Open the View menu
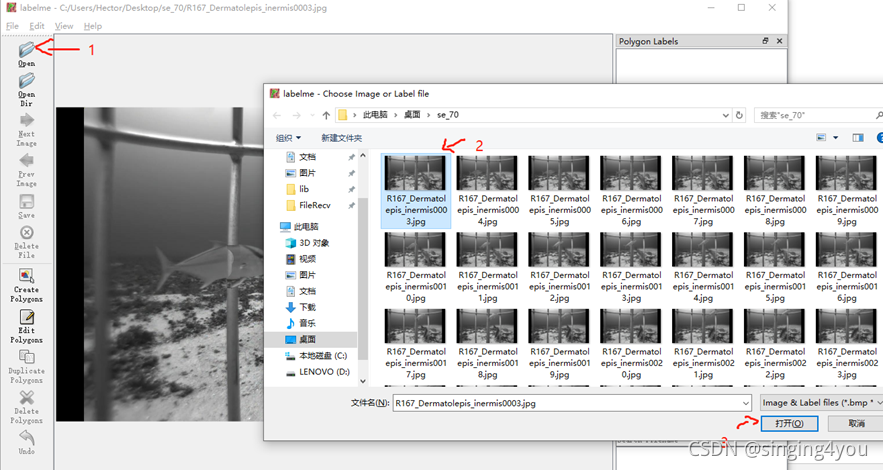The image size is (883, 470). [64, 26]
